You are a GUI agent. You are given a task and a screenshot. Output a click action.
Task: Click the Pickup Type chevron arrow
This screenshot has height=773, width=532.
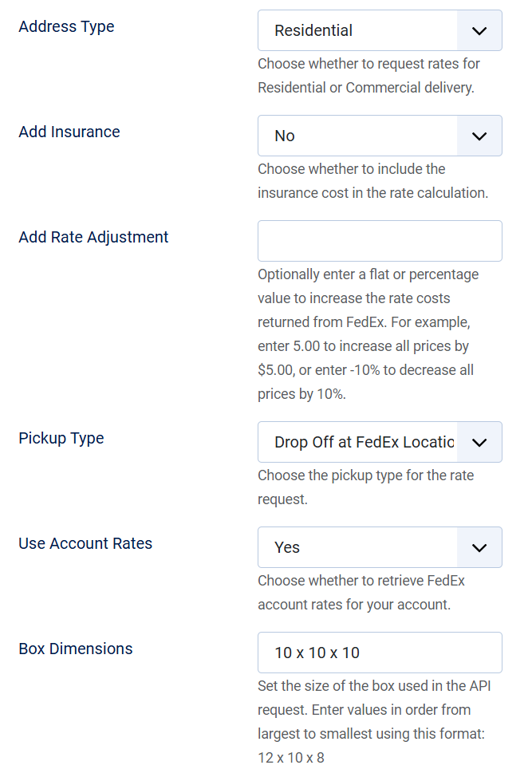click(479, 442)
